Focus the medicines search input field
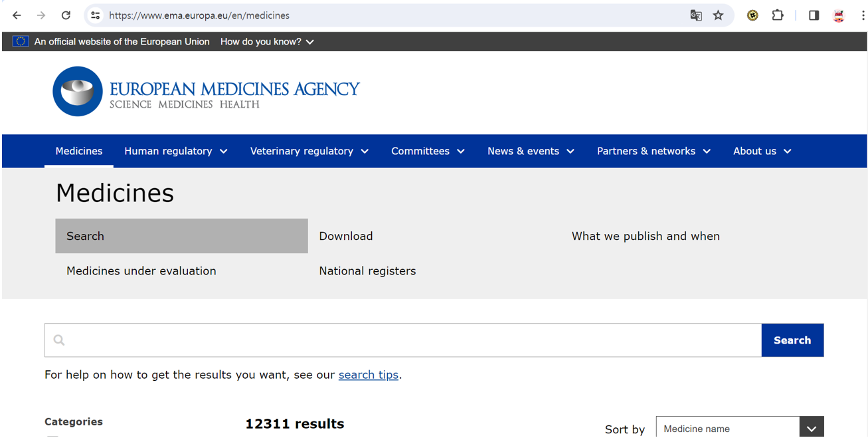Viewport: 868px width, 438px height. coord(403,340)
